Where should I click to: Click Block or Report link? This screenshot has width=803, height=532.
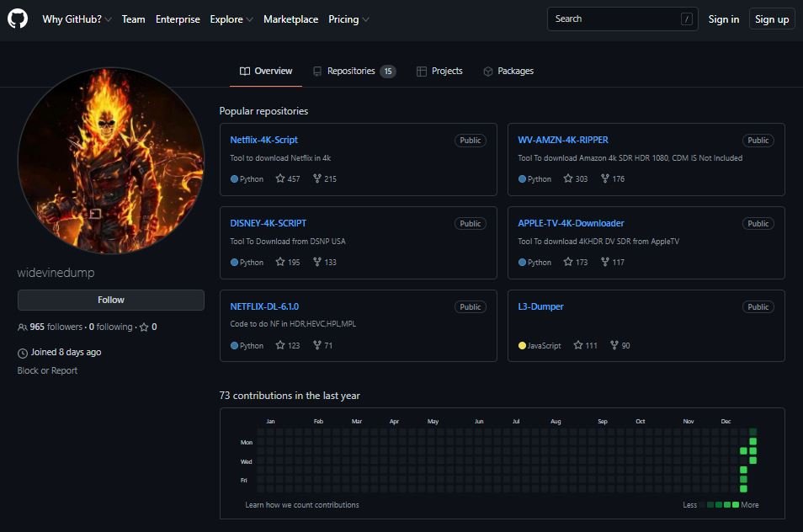click(x=47, y=370)
